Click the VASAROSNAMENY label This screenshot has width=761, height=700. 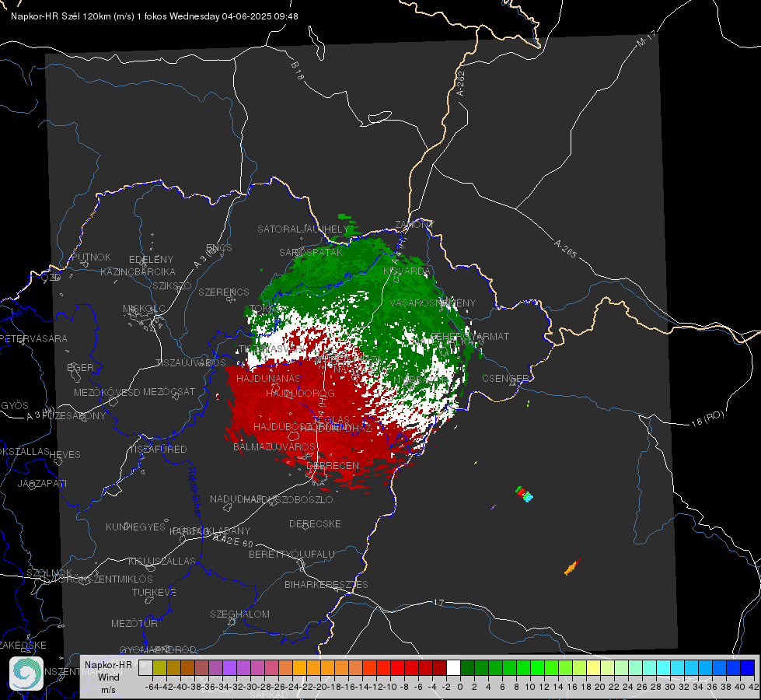coord(433,303)
